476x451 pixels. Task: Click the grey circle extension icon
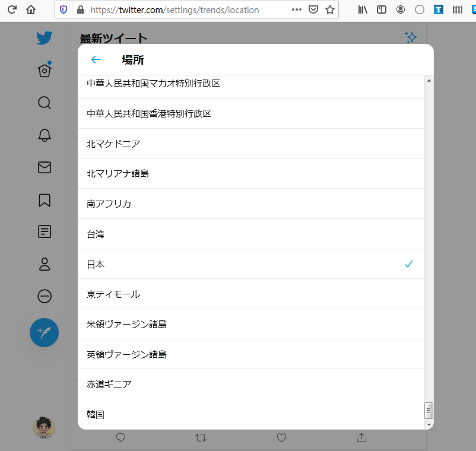(x=420, y=9)
